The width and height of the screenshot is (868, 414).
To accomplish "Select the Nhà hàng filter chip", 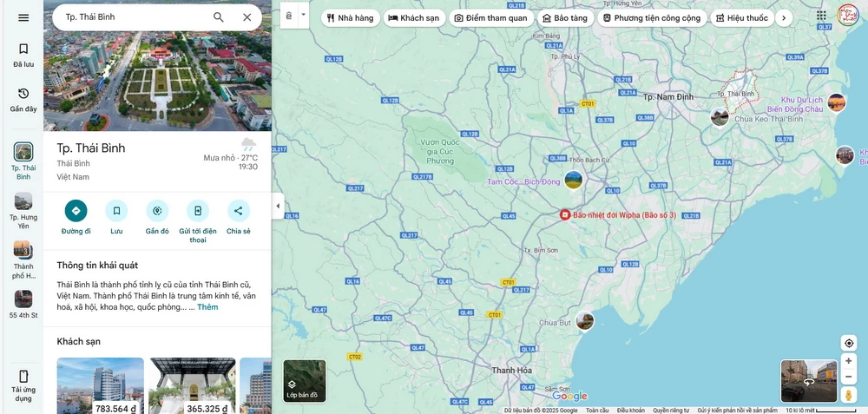I will (x=350, y=17).
